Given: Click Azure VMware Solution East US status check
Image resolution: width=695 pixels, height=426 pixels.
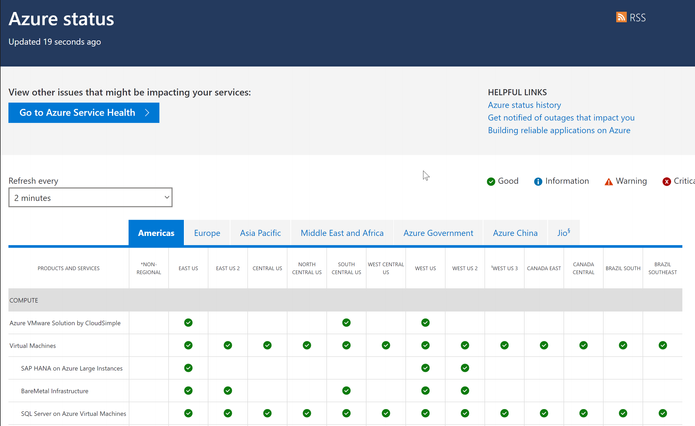Looking at the screenshot, I should click(188, 323).
